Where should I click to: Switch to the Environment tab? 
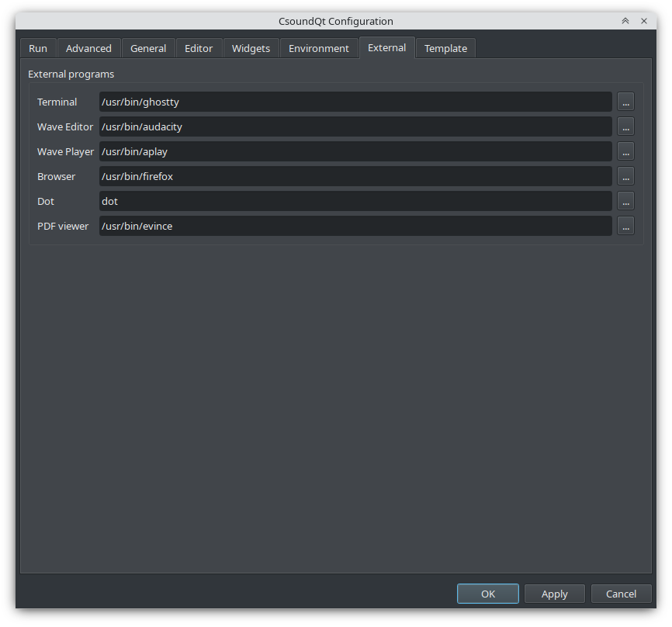[x=319, y=48]
